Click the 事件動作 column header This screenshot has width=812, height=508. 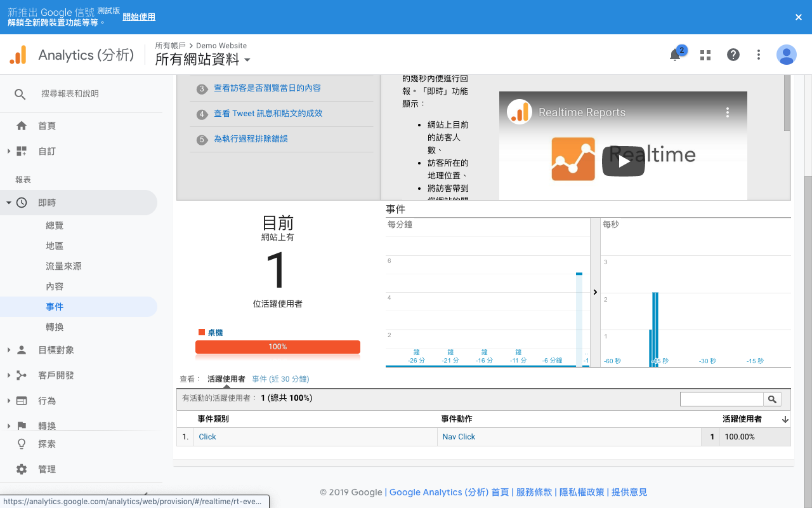(x=457, y=419)
